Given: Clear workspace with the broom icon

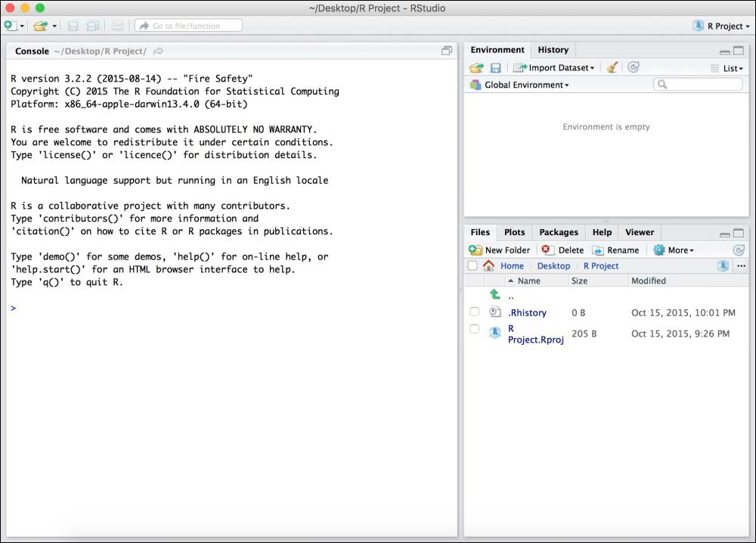Looking at the screenshot, I should 612,67.
